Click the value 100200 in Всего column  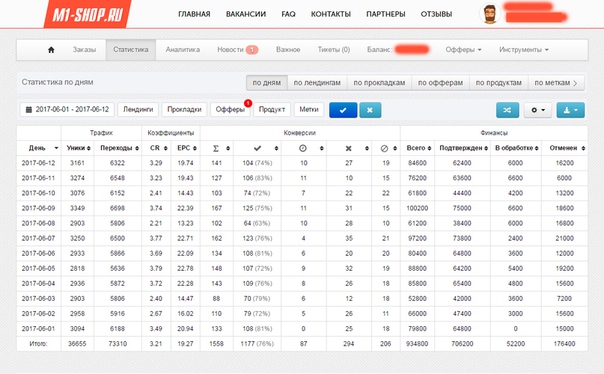click(x=417, y=208)
